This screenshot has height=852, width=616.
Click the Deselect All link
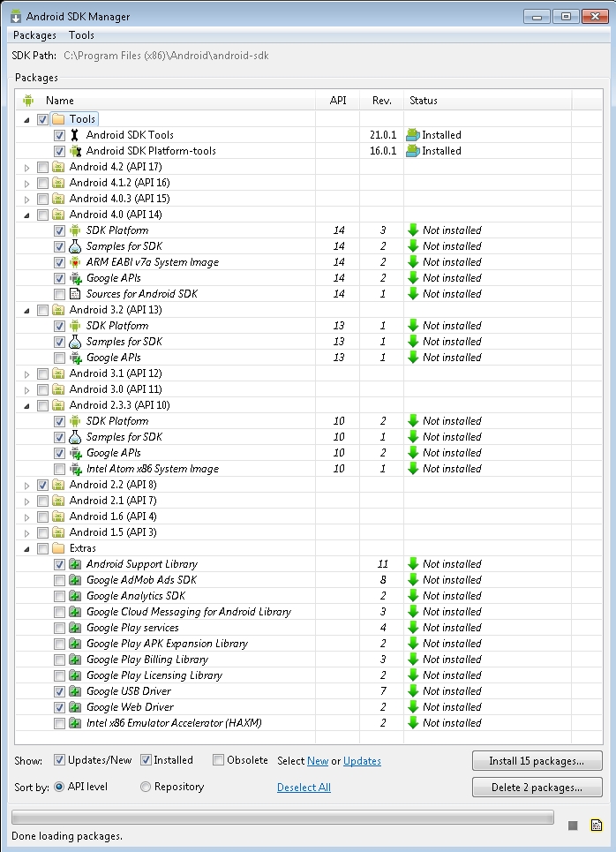pyautogui.click(x=304, y=788)
